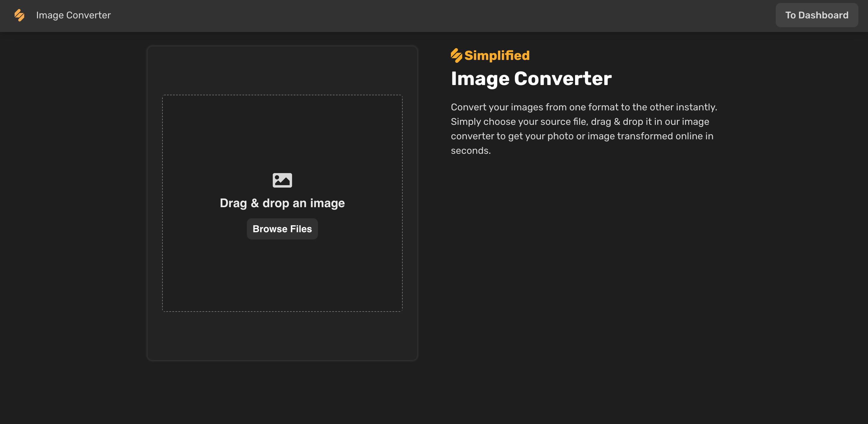
Task: Click the Simplified logo icon in header
Action: [20, 15]
